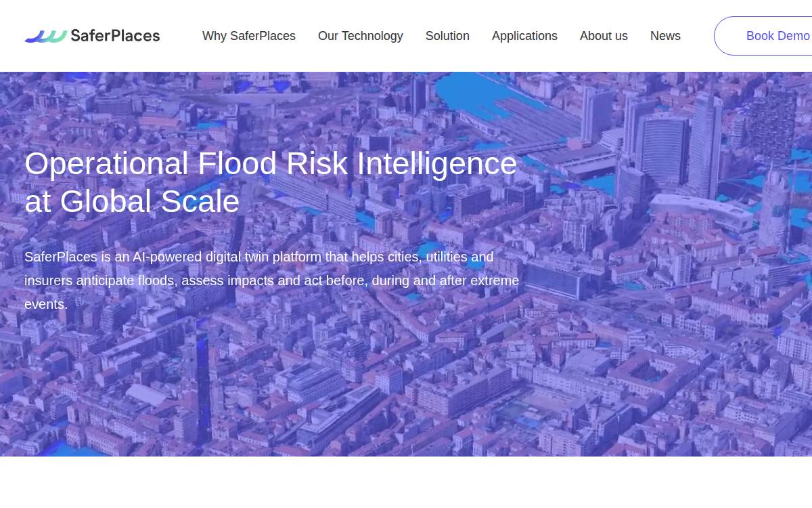Click the 'Operational Flood Risk Intelligence' headline

[x=271, y=182]
